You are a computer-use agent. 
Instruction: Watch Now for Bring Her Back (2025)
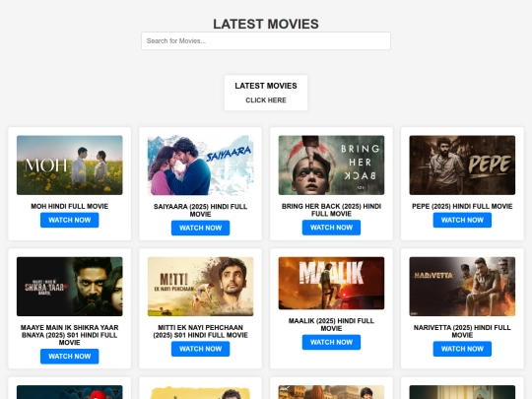[331, 228]
